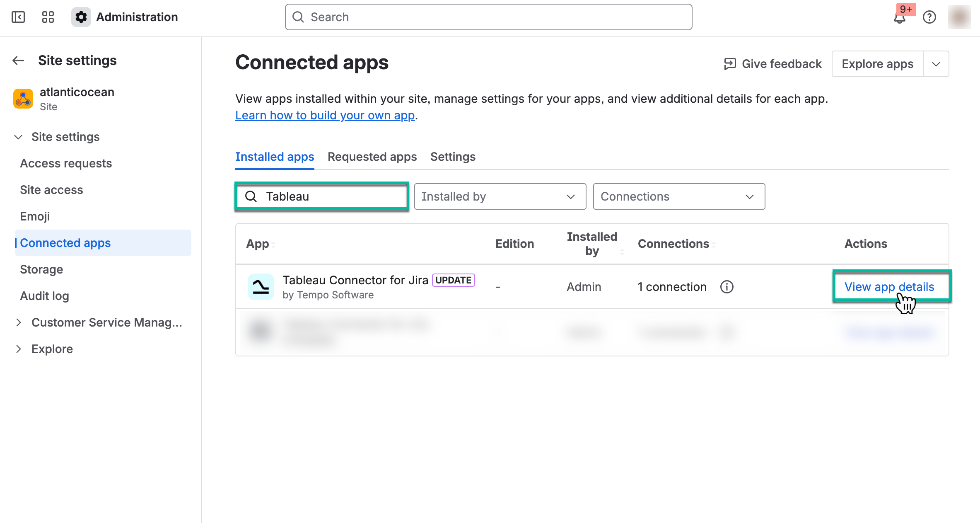
Task: Open the Learn how to build your own app link
Action: click(325, 115)
